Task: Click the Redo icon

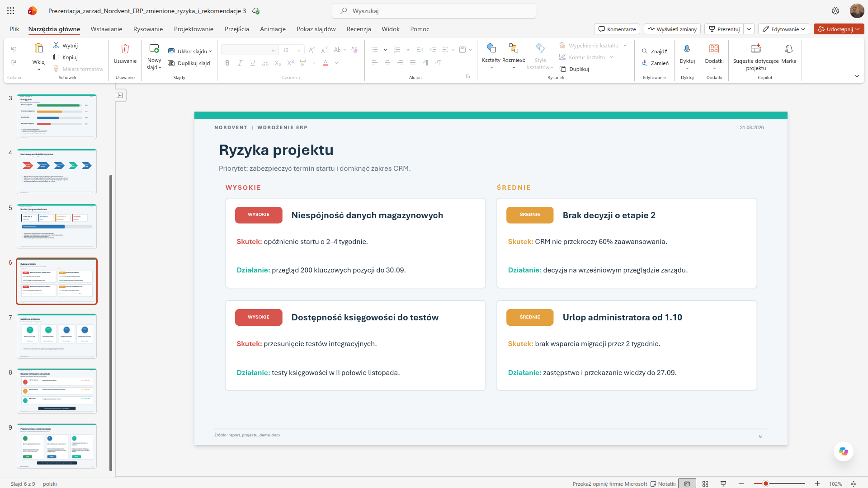Action: click(14, 62)
